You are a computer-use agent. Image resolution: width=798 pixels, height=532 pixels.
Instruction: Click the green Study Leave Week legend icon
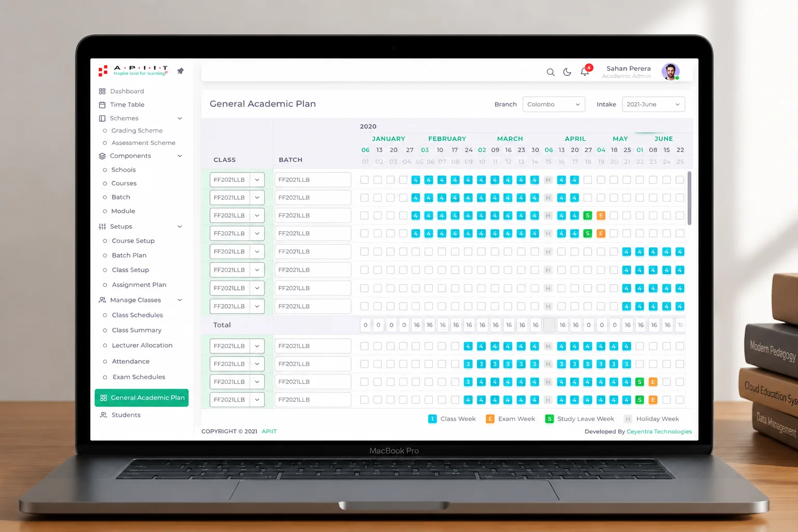549,419
